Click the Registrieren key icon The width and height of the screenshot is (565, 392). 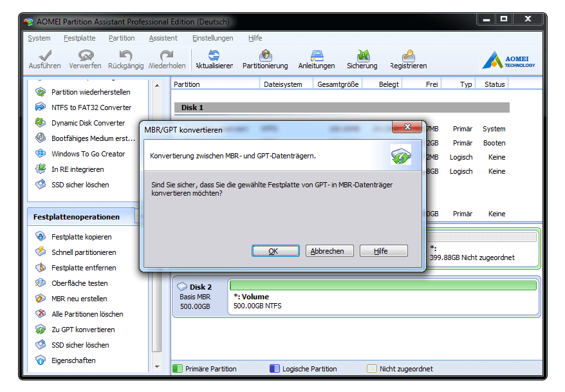pos(409,55)
